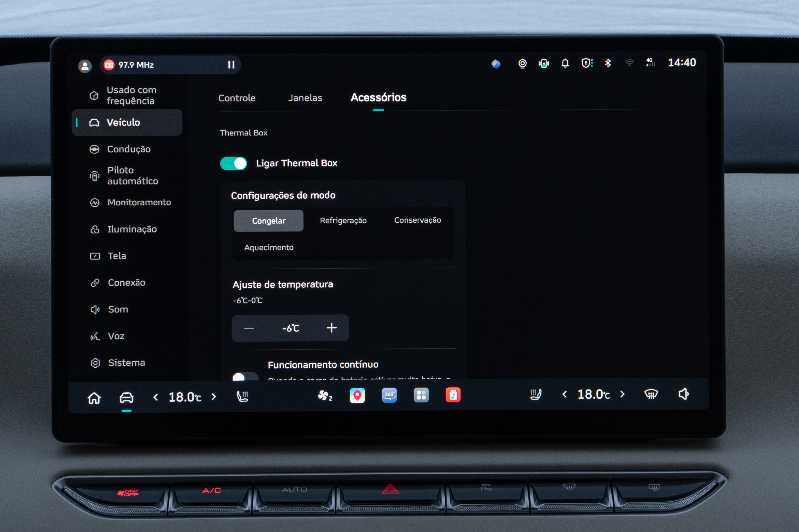Switch to the Janelas tab
This screenshot has height=532, width=799.
[x=305, y=98]
